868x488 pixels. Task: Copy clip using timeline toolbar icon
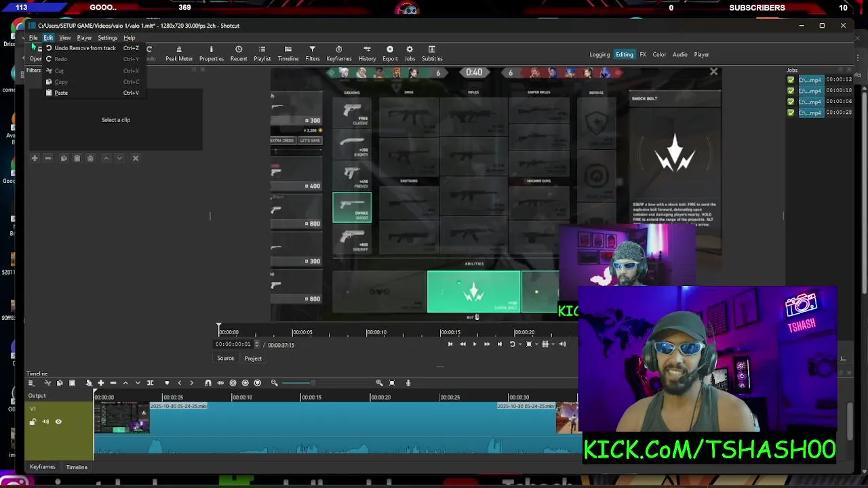pos(60,383)
